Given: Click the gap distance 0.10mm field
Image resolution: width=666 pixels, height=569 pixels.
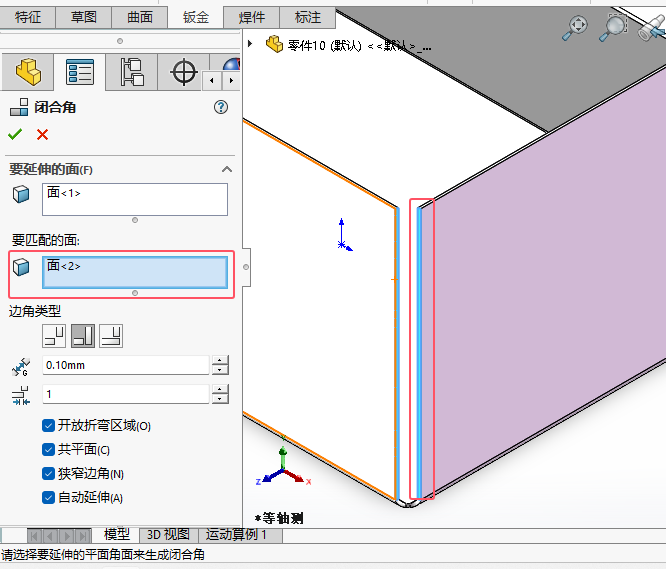Looking at the screenshot, I should (x=126, y=365).
